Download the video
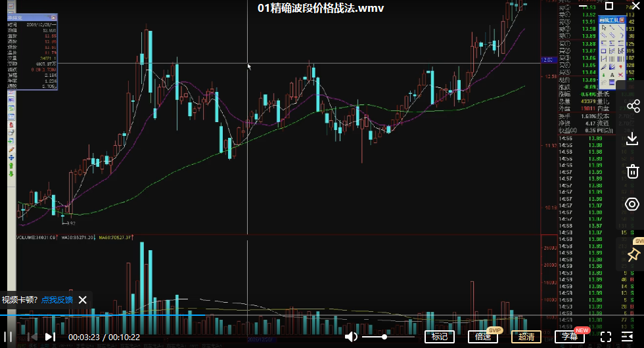644x348 pixels. [x=632, y=139]
